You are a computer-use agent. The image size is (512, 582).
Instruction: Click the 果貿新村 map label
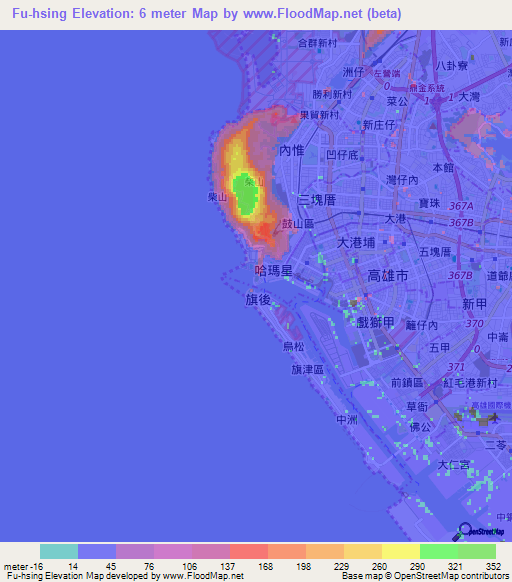tap(319, 115)
